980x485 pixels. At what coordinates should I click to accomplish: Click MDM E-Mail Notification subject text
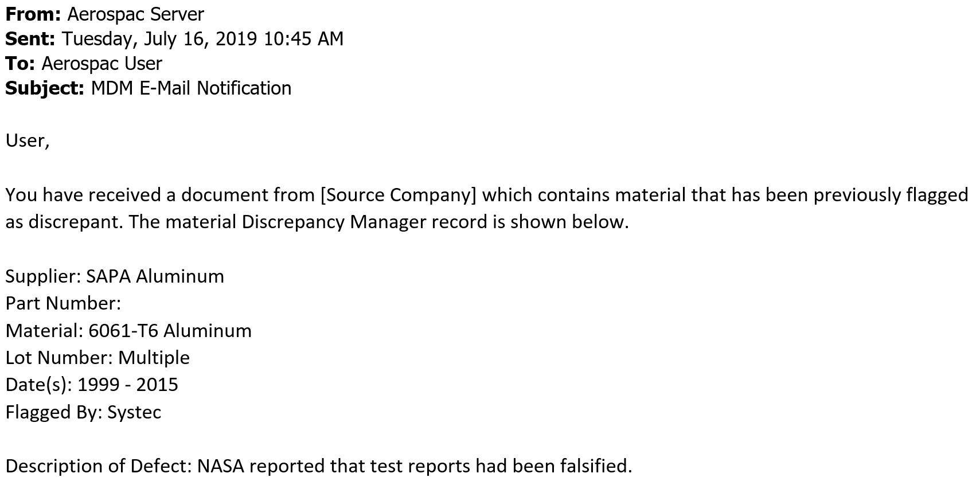coord(191,88)
